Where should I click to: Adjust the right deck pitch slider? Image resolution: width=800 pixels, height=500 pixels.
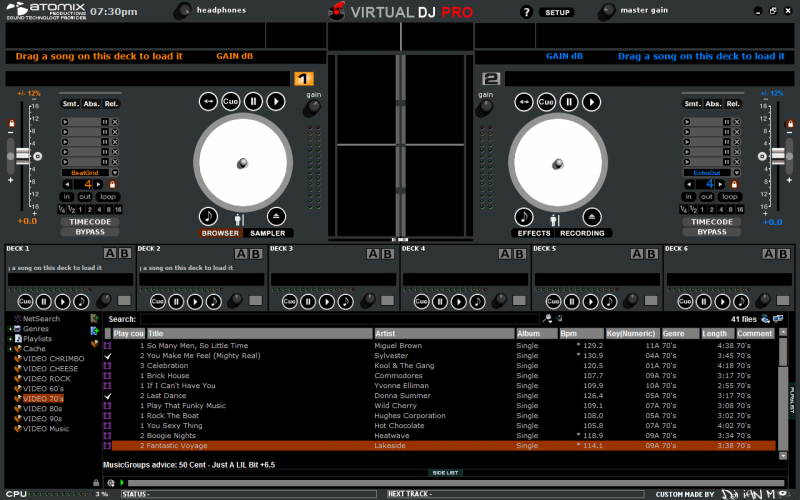click(x=778, y=156)
